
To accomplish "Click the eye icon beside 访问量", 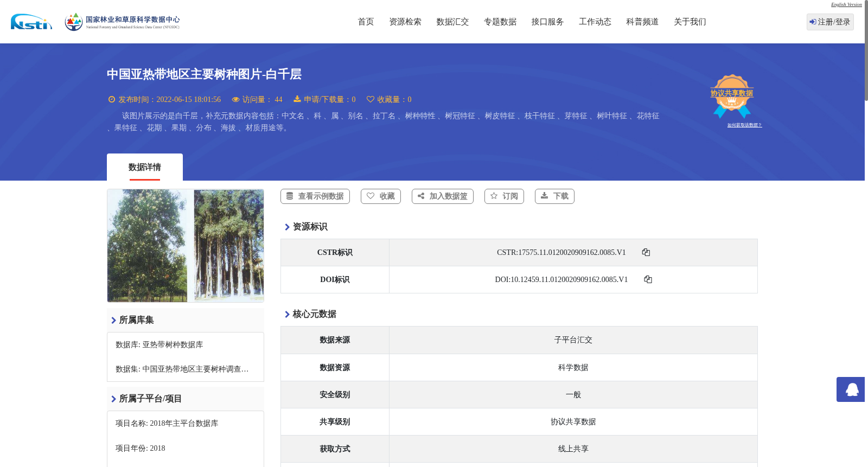I will [x=235, y=99].
